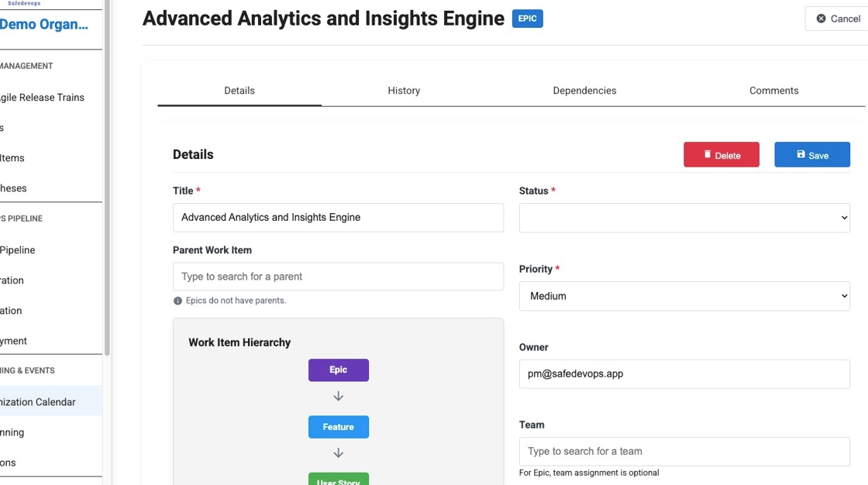The height and width of the screenshot is (485, 868).
Task: Click the green User Story badge
Action: tap(338, 480)
